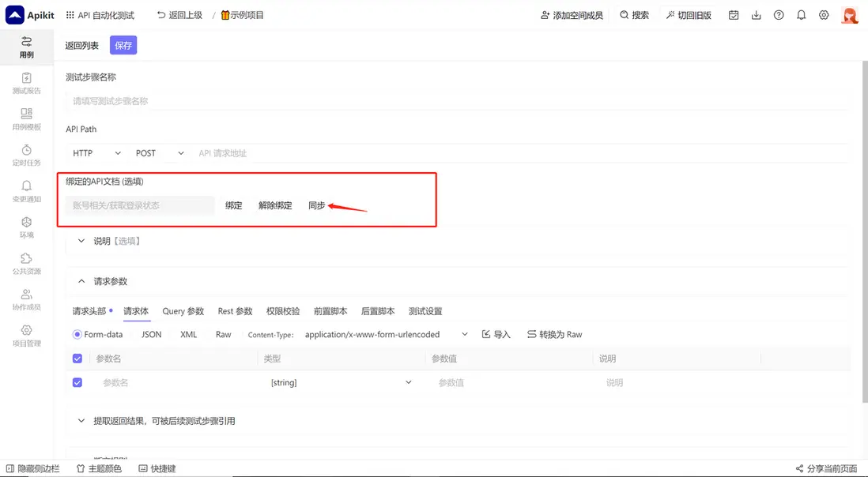Switch to the 请求体 tab
The image size is (868, 477).
click(x=136, y=311)
